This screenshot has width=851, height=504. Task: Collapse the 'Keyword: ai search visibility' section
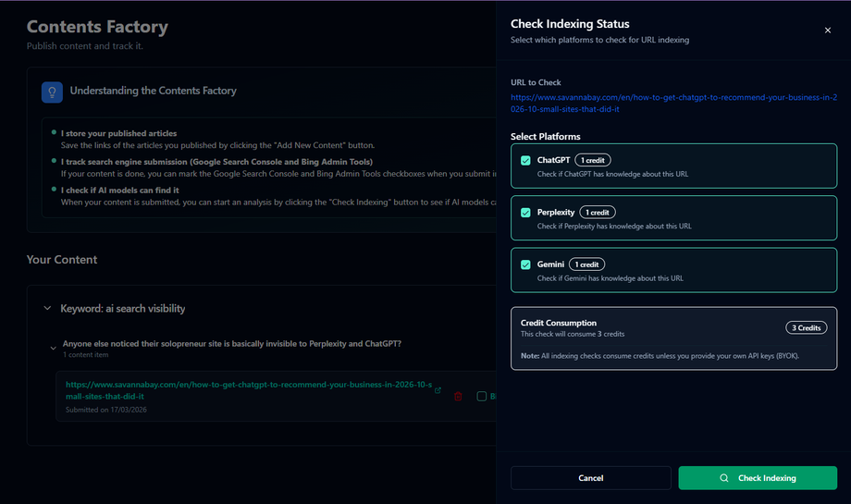tap(47, 309)
